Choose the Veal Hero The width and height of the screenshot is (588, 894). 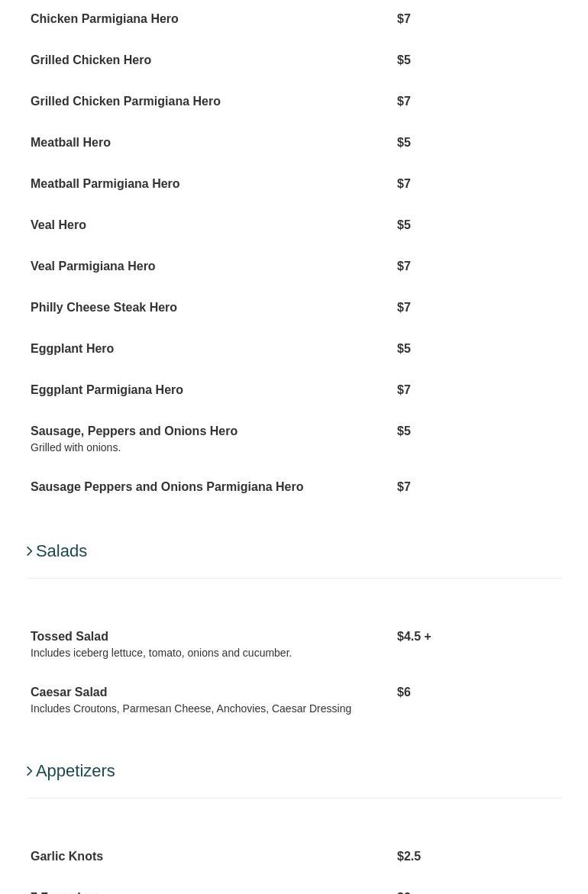click(x=58, y=225)
